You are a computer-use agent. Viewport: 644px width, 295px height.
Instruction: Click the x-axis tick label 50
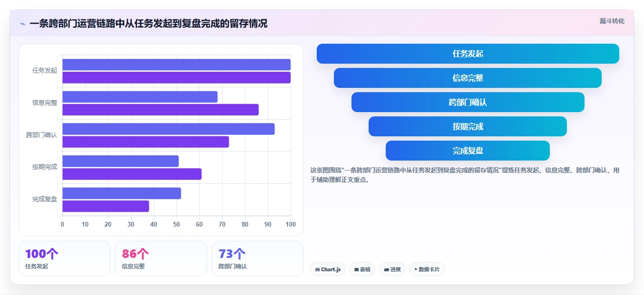click(176, 224)
